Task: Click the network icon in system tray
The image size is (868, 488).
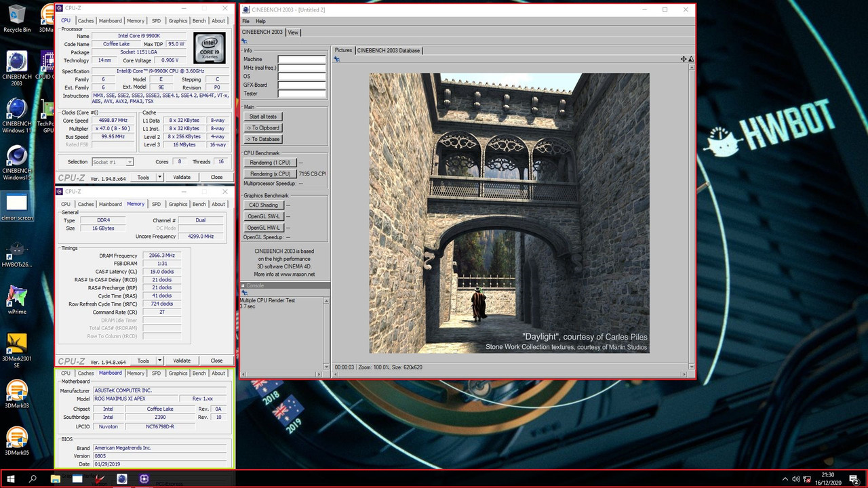Action: [x=807, y=479]
